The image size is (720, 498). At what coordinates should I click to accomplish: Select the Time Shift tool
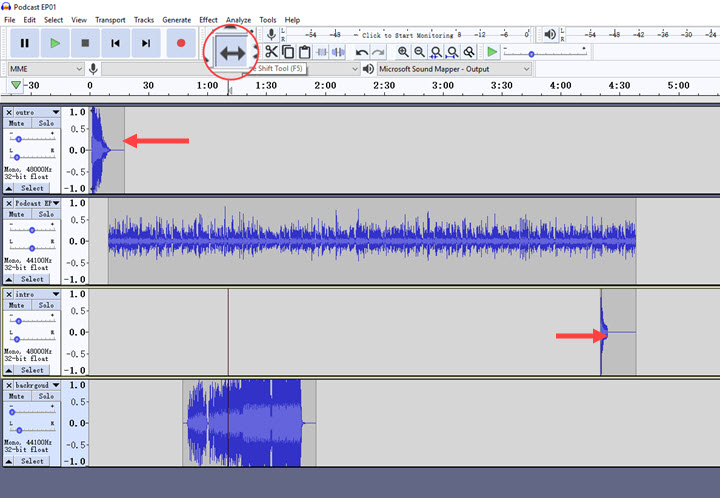click(x=232, y=52)
